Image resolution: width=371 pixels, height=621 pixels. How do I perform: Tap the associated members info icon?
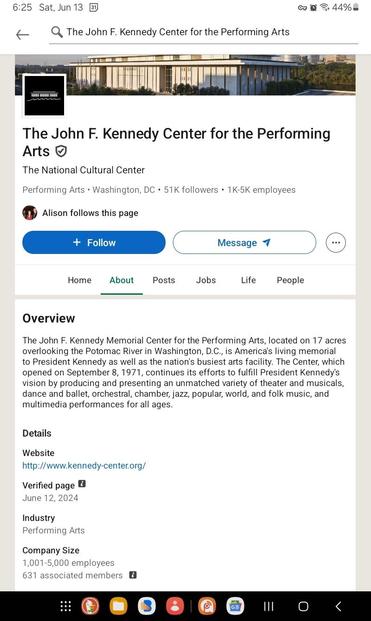(x=133, y=575)
